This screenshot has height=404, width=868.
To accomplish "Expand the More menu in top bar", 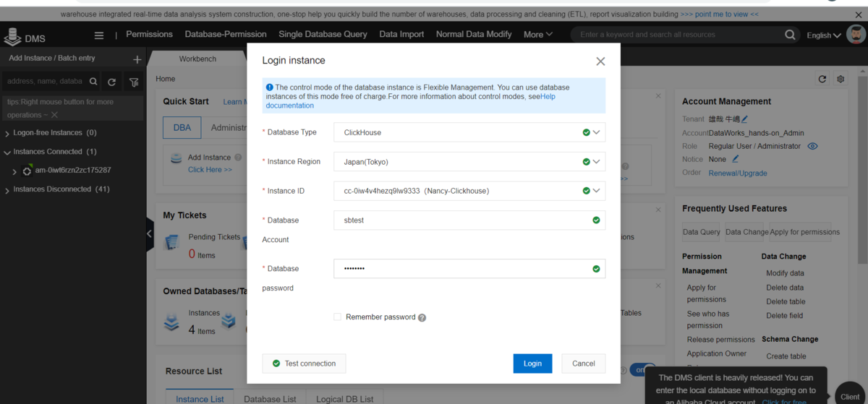I will pos(537,34).
